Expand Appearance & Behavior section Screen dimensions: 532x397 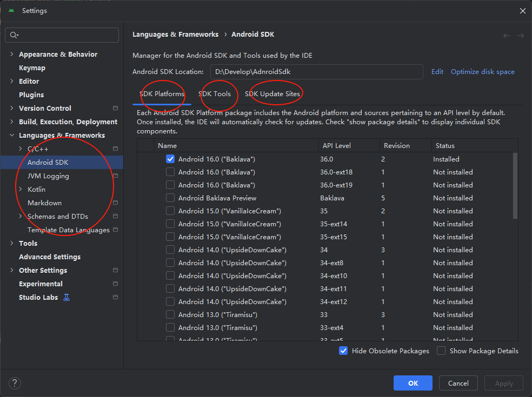pos(12,54)
